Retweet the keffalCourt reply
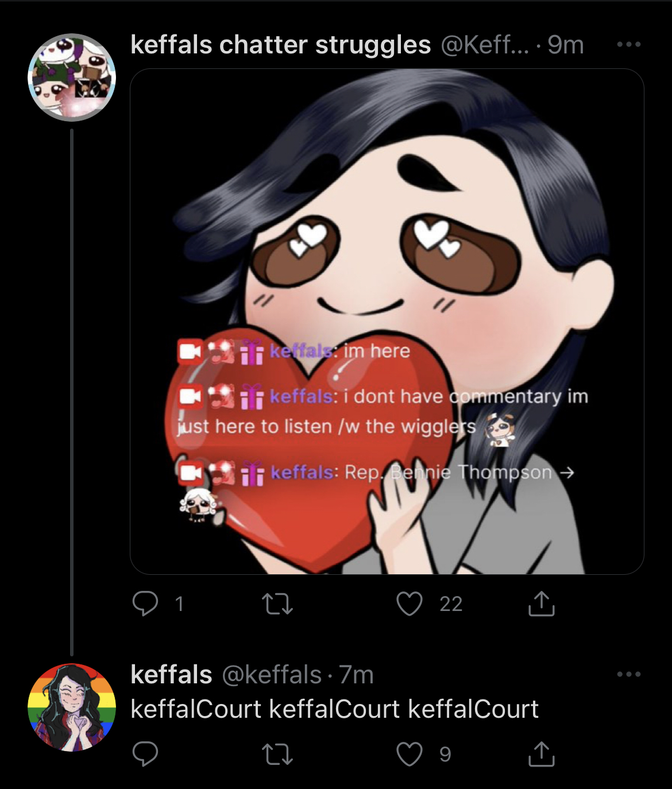 pos(277,754)
